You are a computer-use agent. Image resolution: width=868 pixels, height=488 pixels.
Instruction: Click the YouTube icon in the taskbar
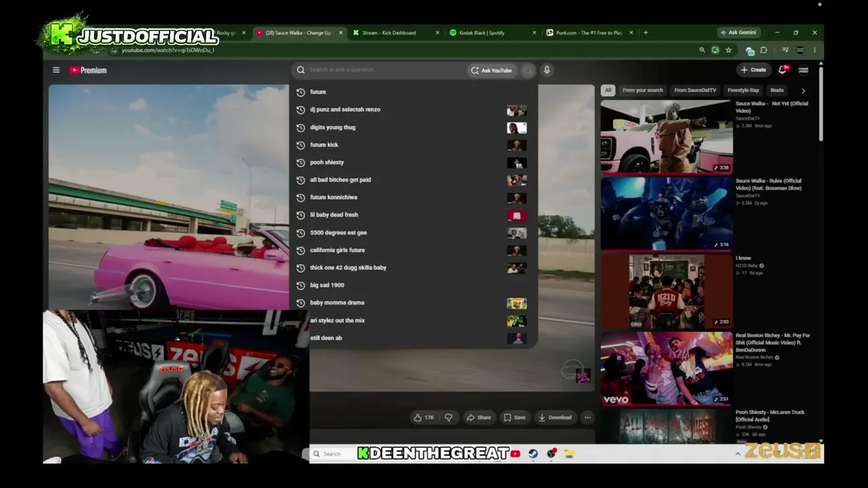pyautogui.click(x=516, y=454)
